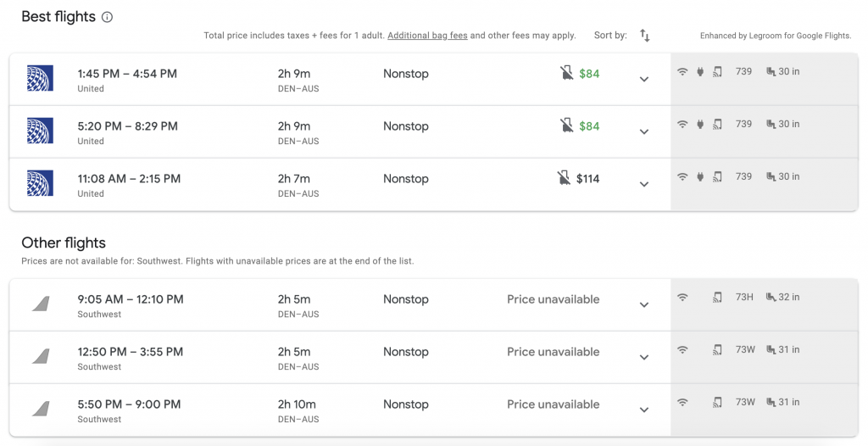Select the $84 price on the 5:20 PM flight
This screenshot has width=868, height=446.
point(589,126)
